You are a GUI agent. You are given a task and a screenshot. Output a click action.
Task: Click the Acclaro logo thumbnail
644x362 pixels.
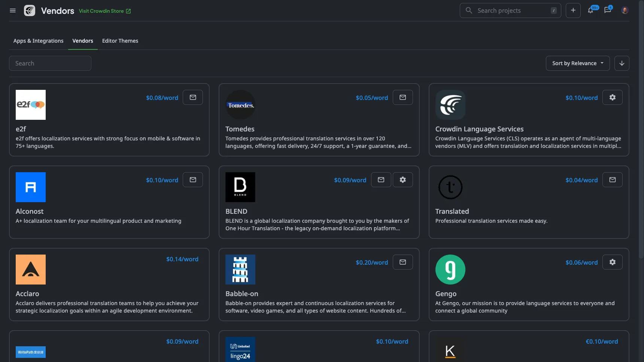point(31,270)
